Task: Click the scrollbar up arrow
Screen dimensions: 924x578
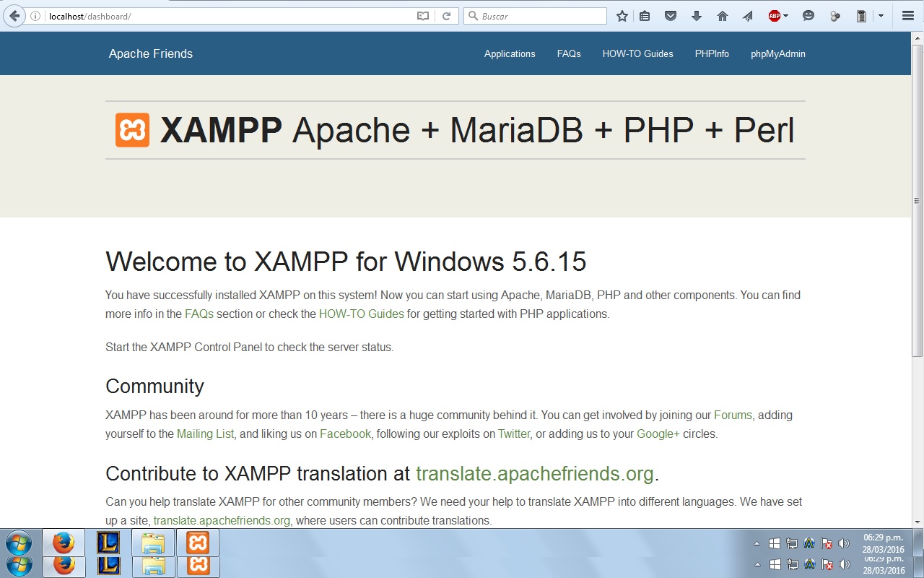Action: point(917,38)
